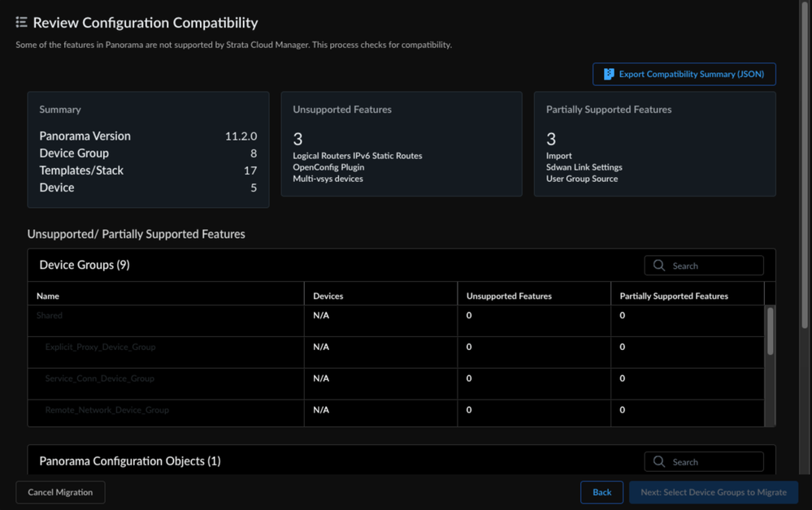Click N/A in the Shared row
Viewport: 812px width, 510px height.
click(x=321, y=315)
